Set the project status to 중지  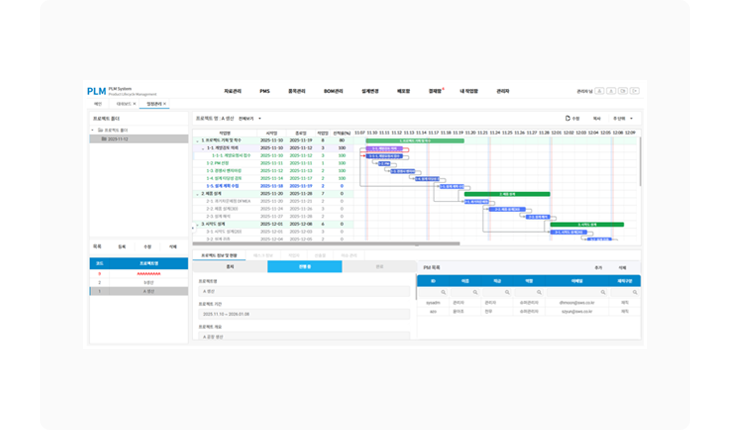coord(230,267)
